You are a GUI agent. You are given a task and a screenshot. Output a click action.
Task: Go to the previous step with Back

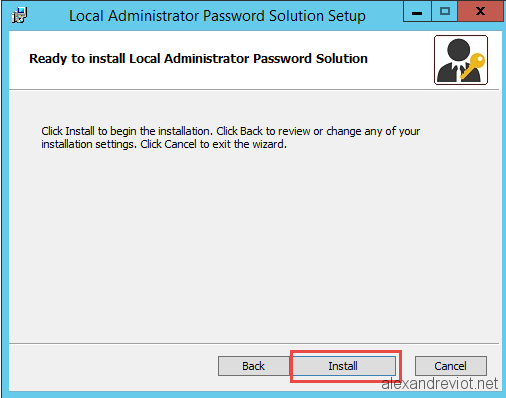(x=254, y=366)
